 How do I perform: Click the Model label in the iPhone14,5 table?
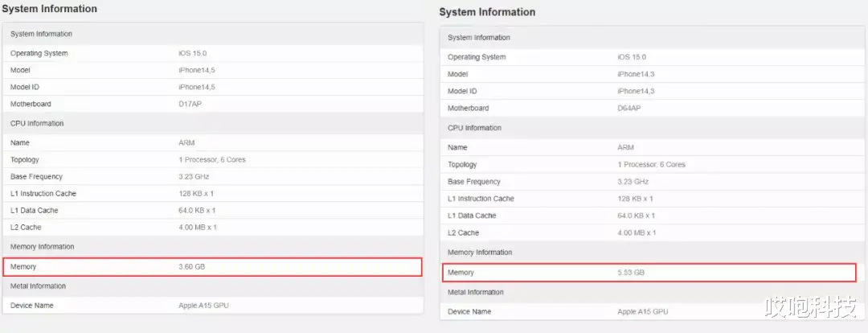(20, 70)
